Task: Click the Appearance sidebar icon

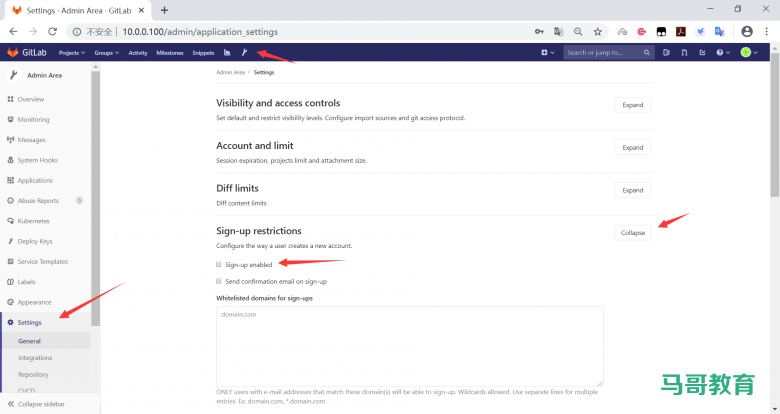Action: [x=10, y=302]
